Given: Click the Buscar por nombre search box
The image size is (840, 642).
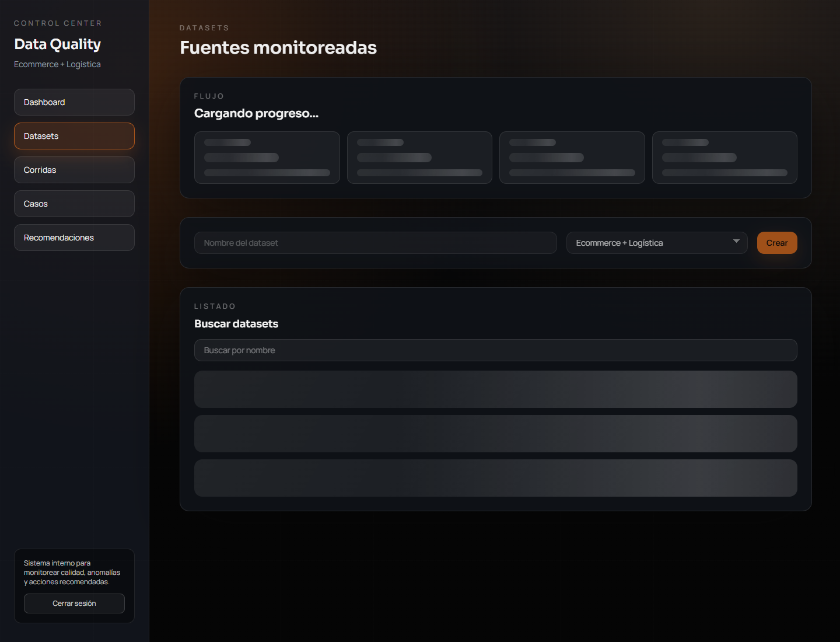Looking at the screenshot, I should 495,350.
